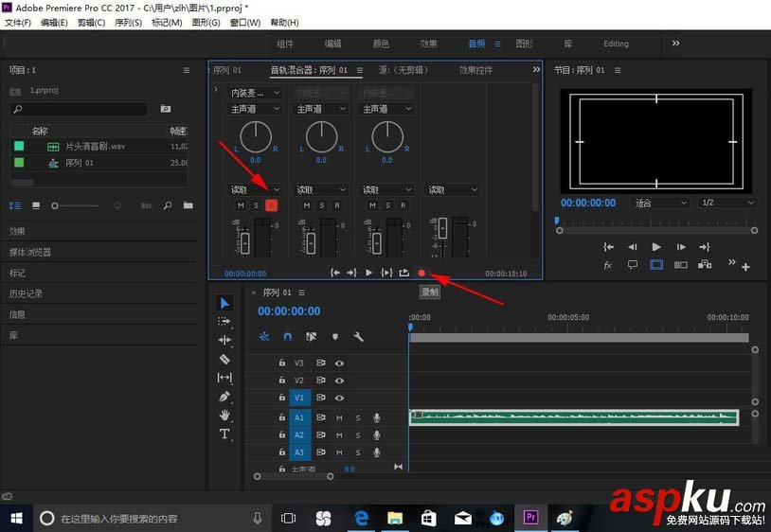Mute the A2 timeline track
Screen dimensions: 771x532
click(x=339, y=435)
